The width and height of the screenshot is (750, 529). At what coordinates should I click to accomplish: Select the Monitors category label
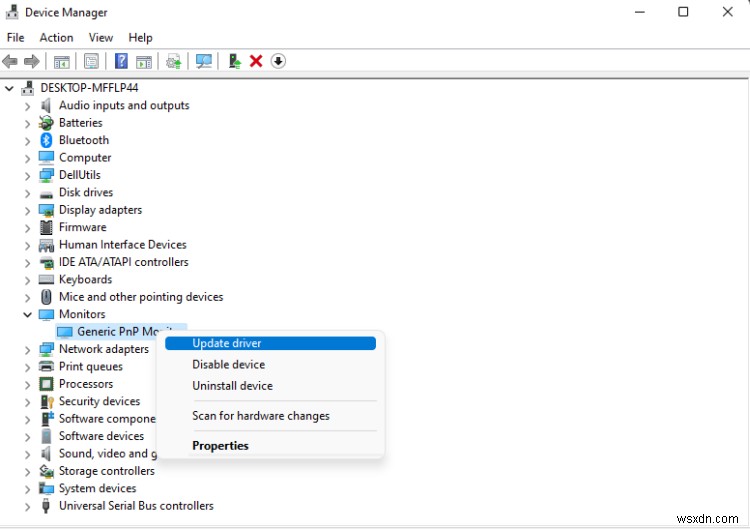82,314
